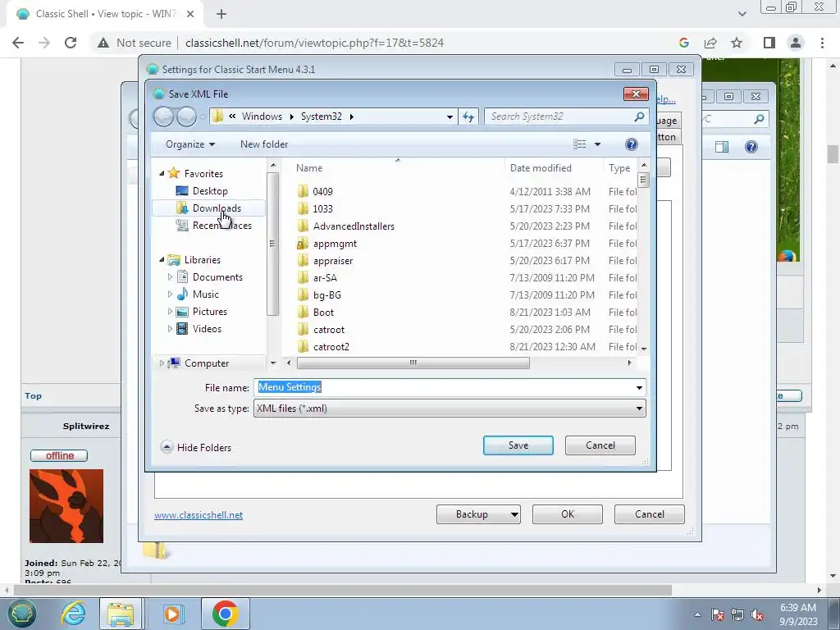Select the 0409 folder icon
Image resolution: width=840 pixels, height=630 pixels.
point(303,191)
